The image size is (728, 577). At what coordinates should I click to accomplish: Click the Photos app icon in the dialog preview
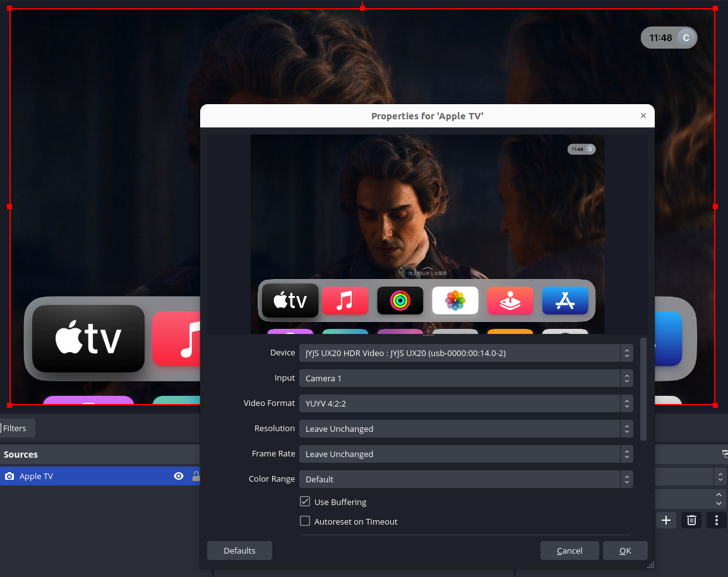tap(455, 300)
